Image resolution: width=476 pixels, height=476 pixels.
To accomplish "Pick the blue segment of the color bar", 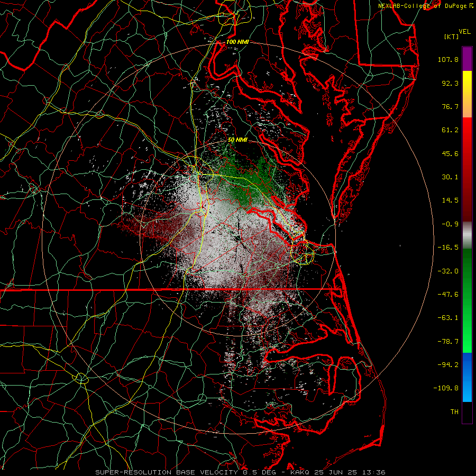I will (x=467, y=377).
